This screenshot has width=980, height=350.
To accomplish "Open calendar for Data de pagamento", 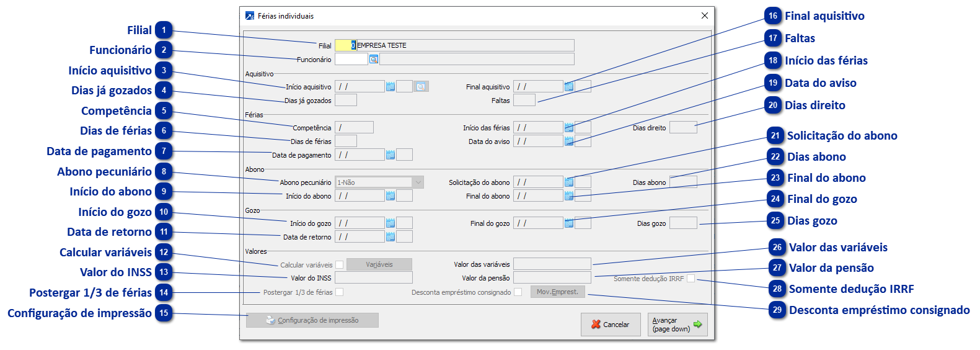I will pyautogui.click(x=391, y=155).
